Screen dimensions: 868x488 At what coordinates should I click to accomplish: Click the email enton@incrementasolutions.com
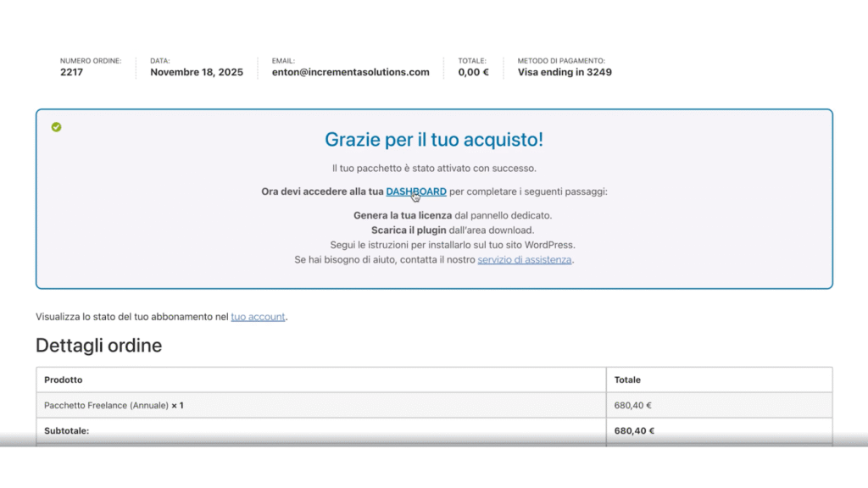pyautogui.click(x=350, y=72)
